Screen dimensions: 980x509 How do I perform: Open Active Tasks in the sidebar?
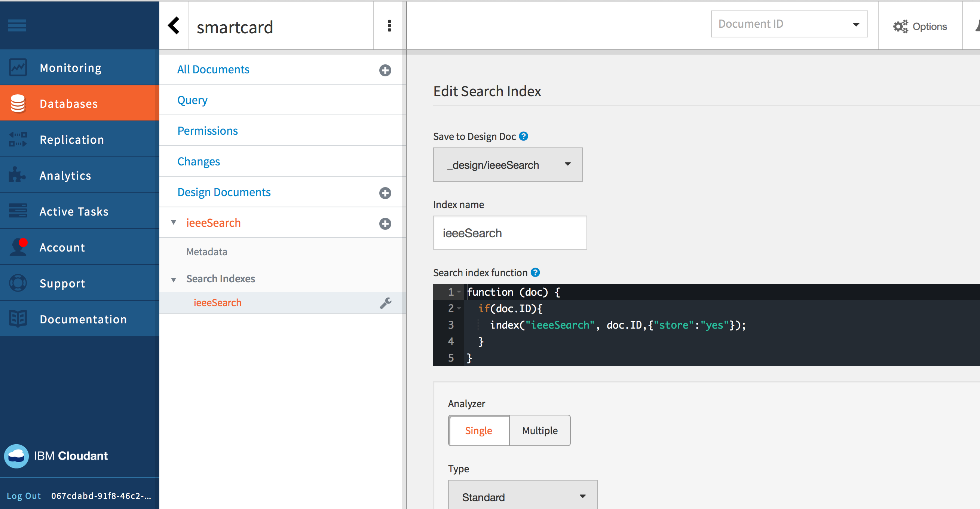click(74, 211)
